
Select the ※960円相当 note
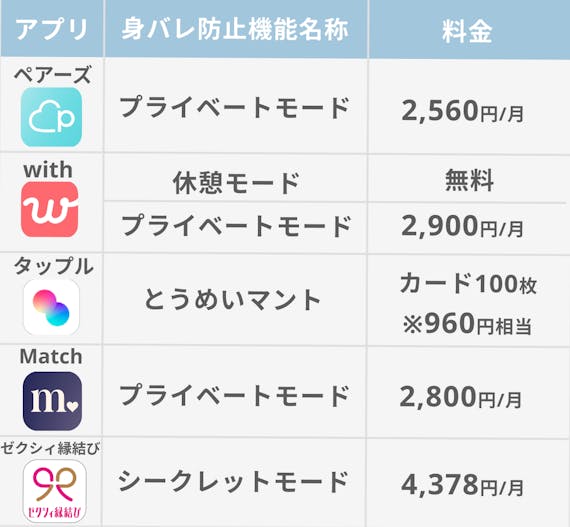coord(467,323)
